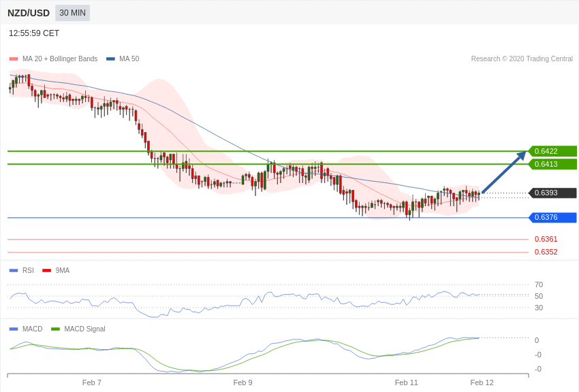
Task: Click the 0.6352 support level value
Action: click(x=546, y=252)
